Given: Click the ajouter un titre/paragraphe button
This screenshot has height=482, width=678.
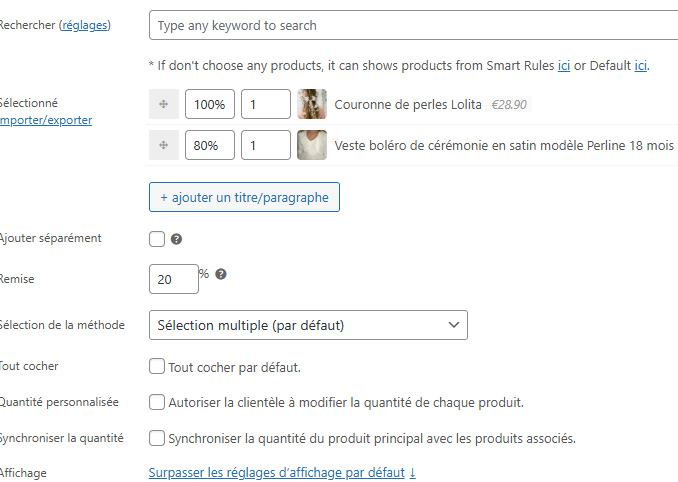Looking at the screenshot, I should coord(244,197).
